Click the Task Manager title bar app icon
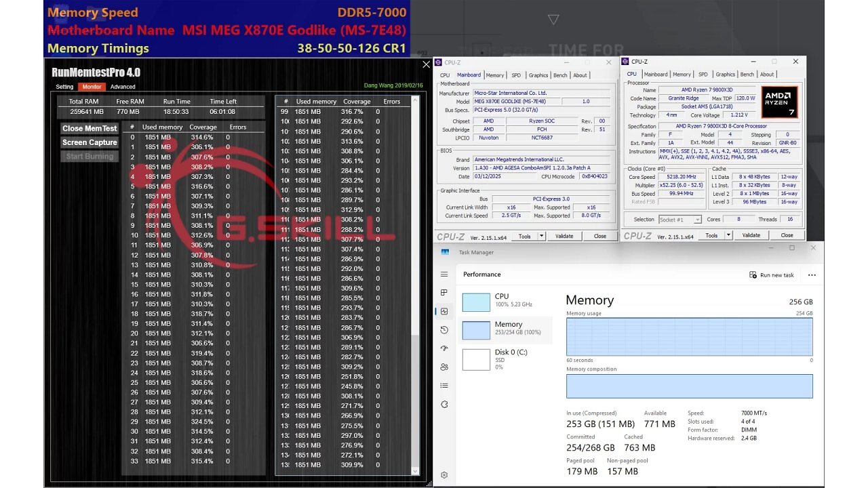The height and width of the screenshot is (488, 868). pyautogui.click(x=446, y=252)
